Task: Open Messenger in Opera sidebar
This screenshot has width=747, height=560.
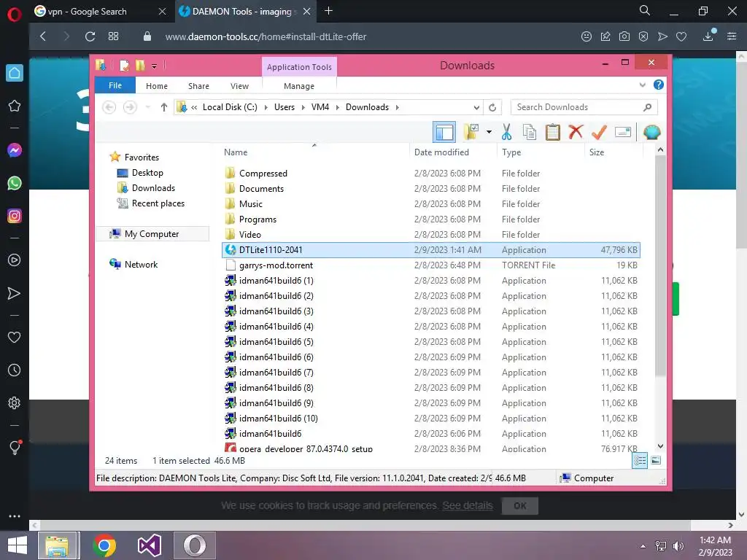Action: pyautogui.click(x=15, y=150)
